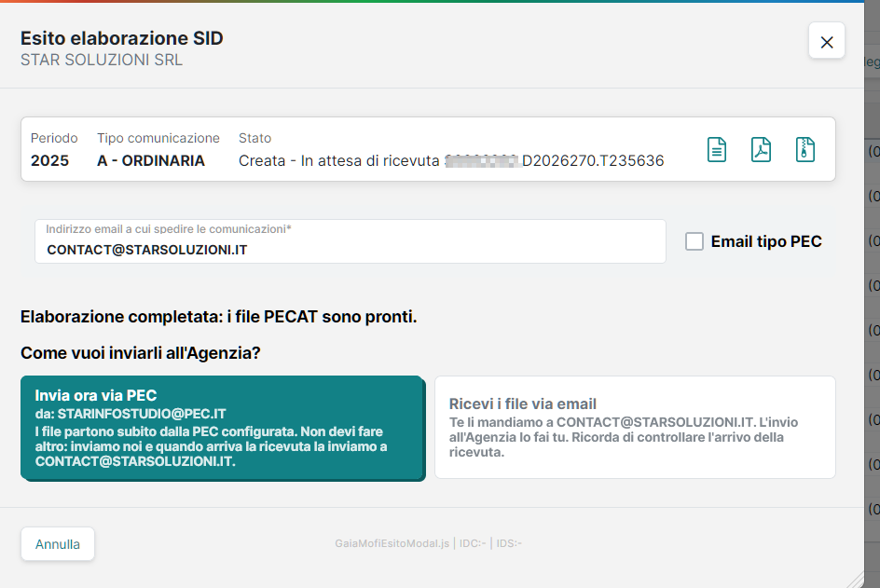The image size is (880, 588).
Task: Select the A - ORDINARIA communication type
Action: (x=151, y=160)
